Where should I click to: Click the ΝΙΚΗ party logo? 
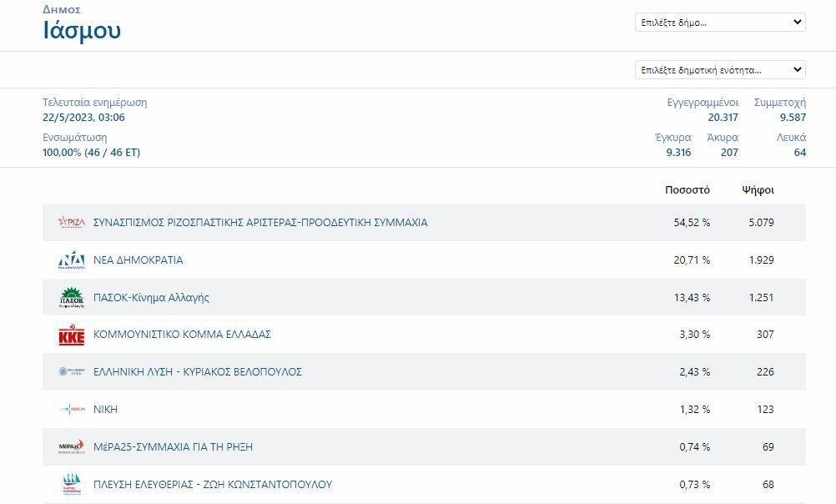[x=72, y=409]
